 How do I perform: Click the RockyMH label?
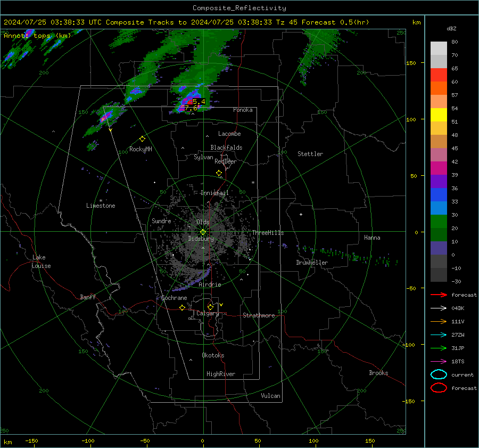point(141,149)
